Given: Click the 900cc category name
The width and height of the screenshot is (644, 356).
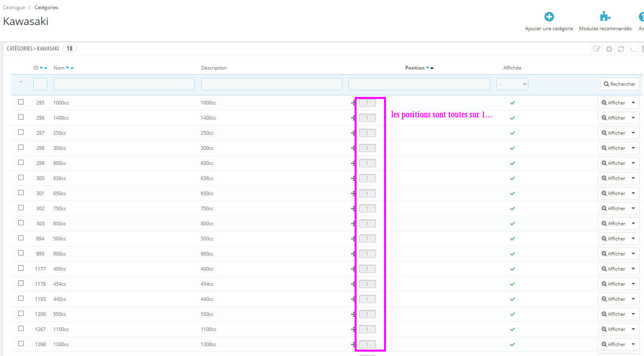Looking at the screenshot, I should 60,254.
